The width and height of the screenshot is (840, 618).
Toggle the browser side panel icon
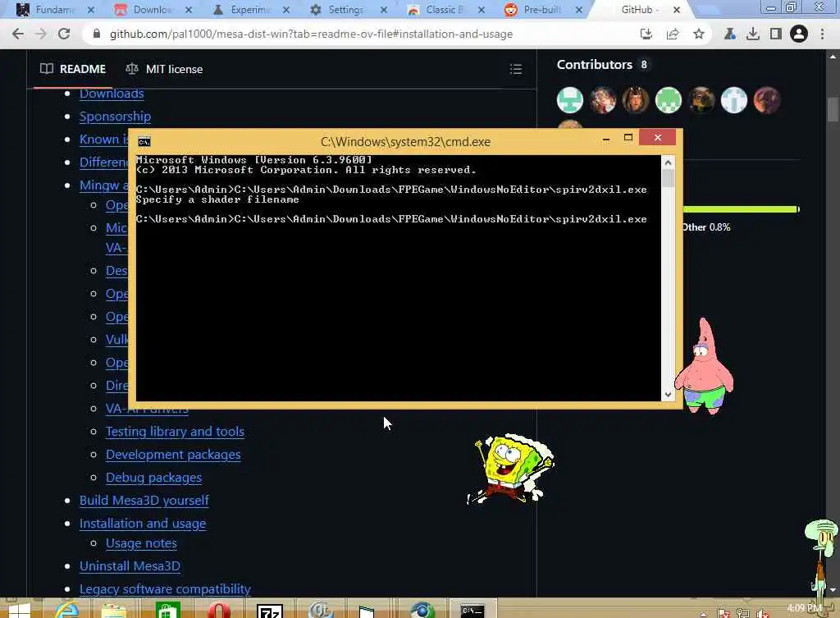click(x=775, y=34)
